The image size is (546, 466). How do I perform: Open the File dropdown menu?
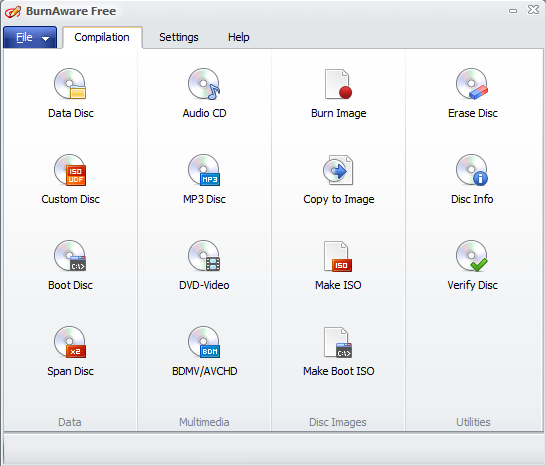tap(30, 37)
